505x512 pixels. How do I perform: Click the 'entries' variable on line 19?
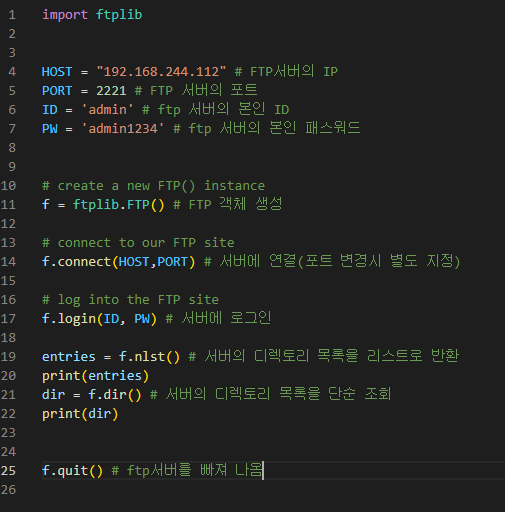[69, 357]
